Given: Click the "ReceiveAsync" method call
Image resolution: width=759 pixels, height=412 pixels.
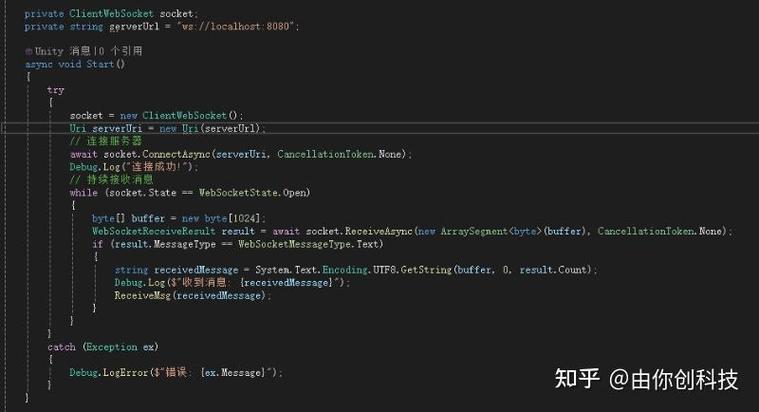Looking at the screenshot, I should click(379, 231).
